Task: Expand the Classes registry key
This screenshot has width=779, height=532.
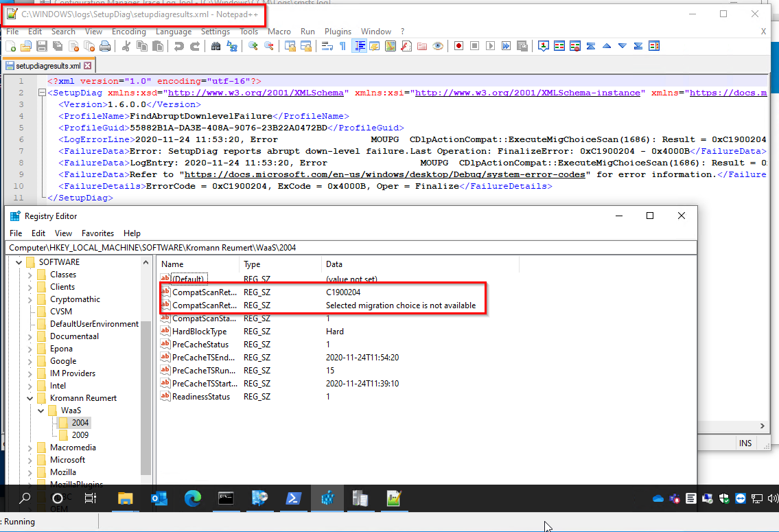Action: (x=30, y=275)
